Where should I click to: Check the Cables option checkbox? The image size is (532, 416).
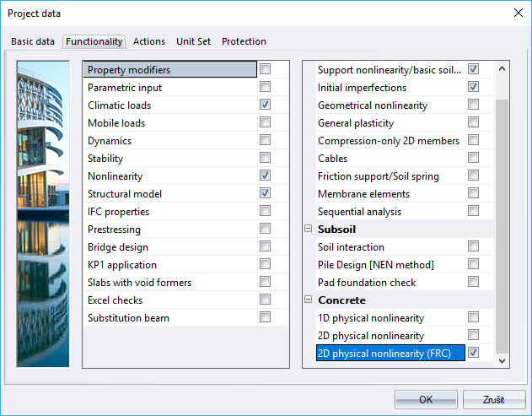point(473,158)
